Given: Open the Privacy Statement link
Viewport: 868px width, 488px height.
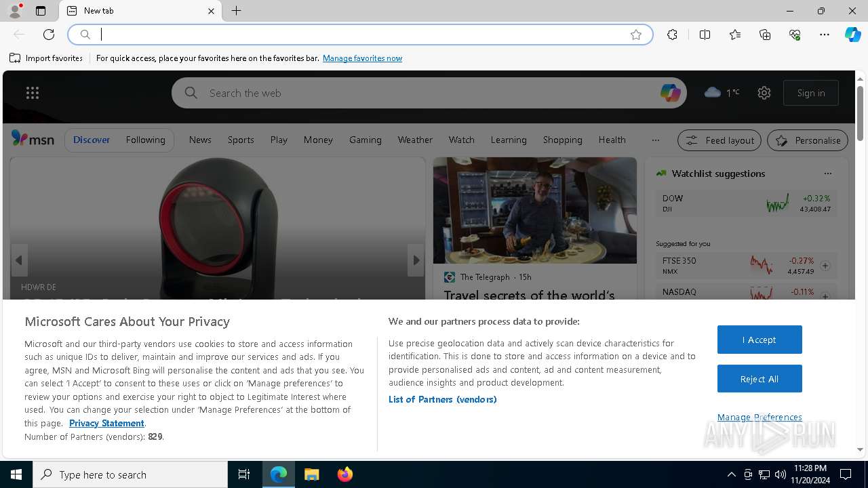Looking at the screenshot, I should point(106,423).
